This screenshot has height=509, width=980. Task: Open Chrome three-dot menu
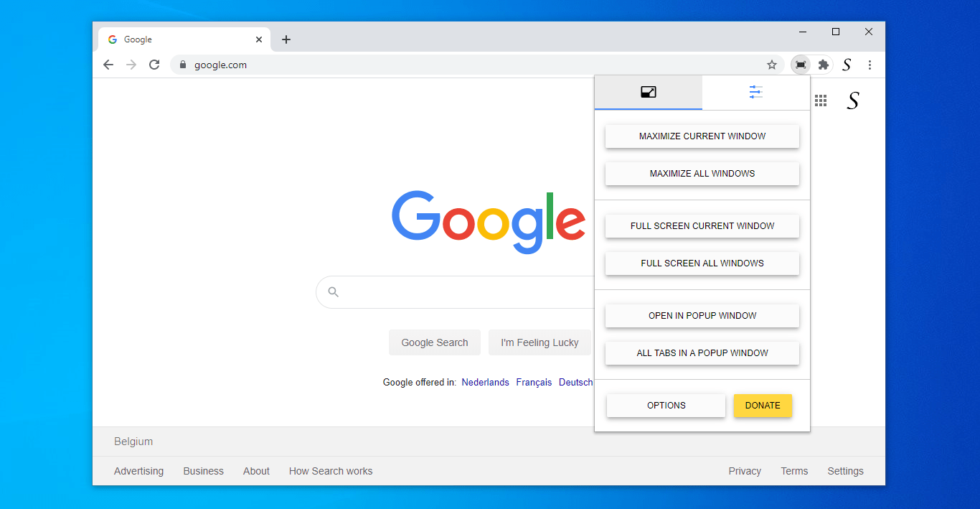pos(870,65)
